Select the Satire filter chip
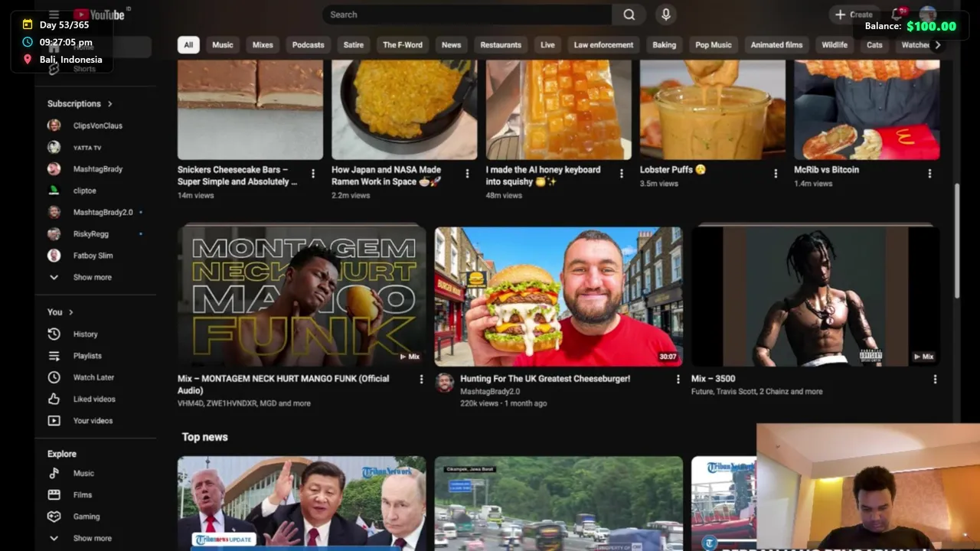980x551 pixels. coord(354,44)
